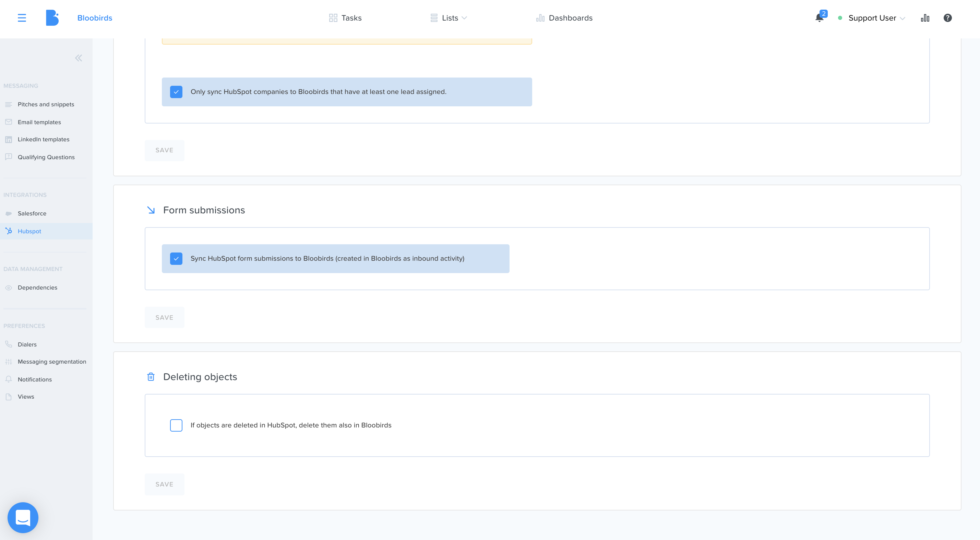Expand the Lists dropdown chevron
The height and width of the screenshot is (540, 980).
point(464,18)
